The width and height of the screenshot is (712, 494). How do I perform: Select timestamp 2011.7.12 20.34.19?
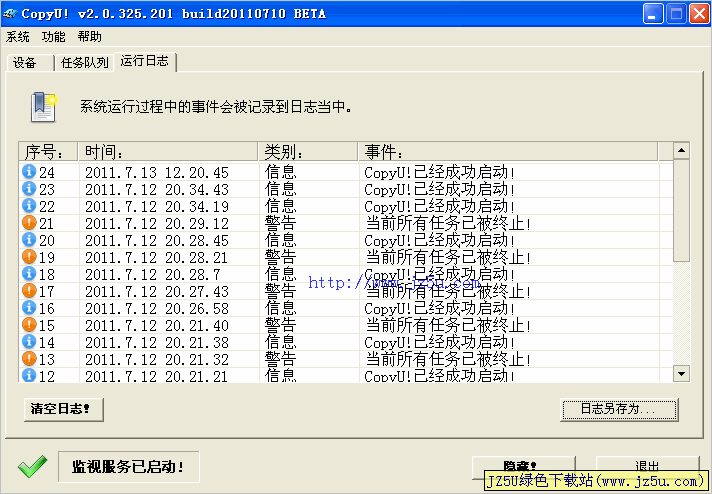coord(157,207)
